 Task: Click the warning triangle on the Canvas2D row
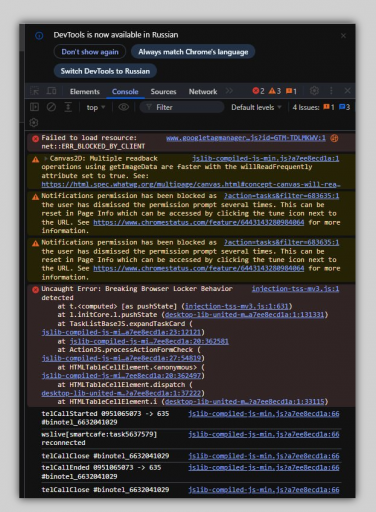click(35, 160)
